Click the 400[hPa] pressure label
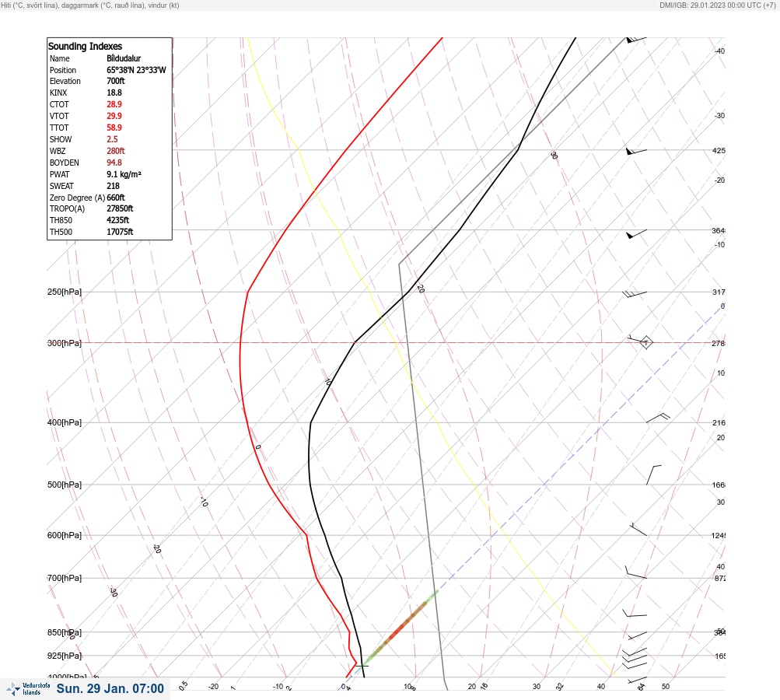 tap(65, 422)
